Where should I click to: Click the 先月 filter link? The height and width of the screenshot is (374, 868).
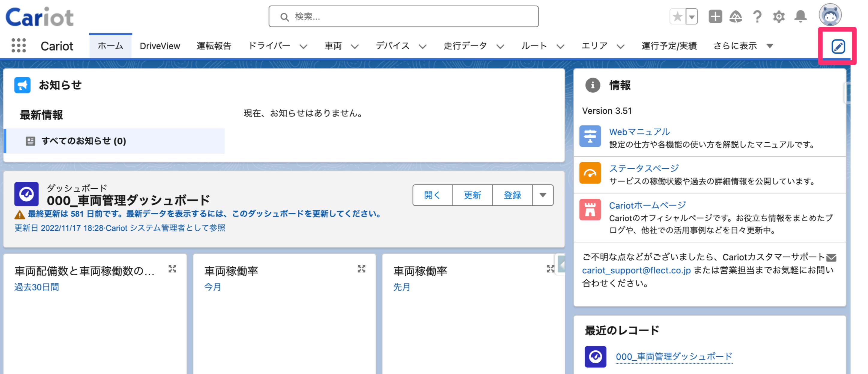[x=402, y=287]
